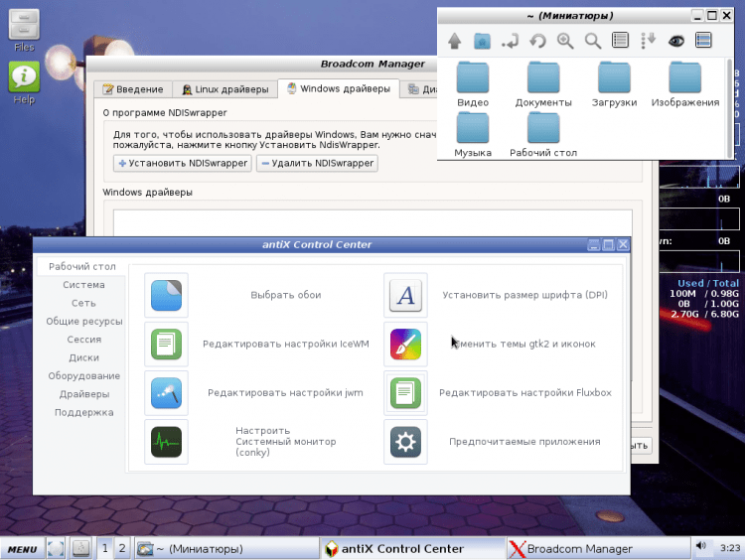Open the font size DPI icon
The height and width of the screenshot is (560, 745).
(x=405, y=295)
